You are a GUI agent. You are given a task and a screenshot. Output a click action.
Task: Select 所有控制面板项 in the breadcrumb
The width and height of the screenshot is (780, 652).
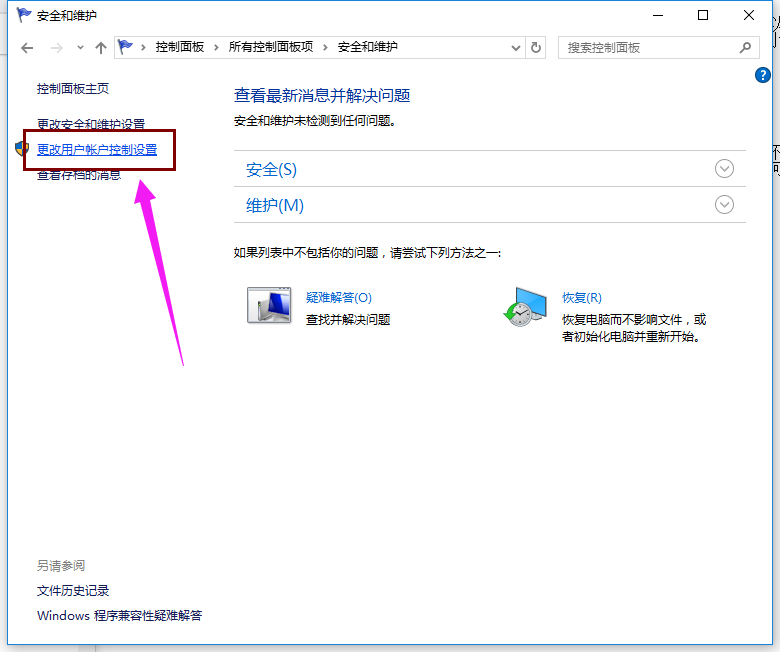[270, 47]
